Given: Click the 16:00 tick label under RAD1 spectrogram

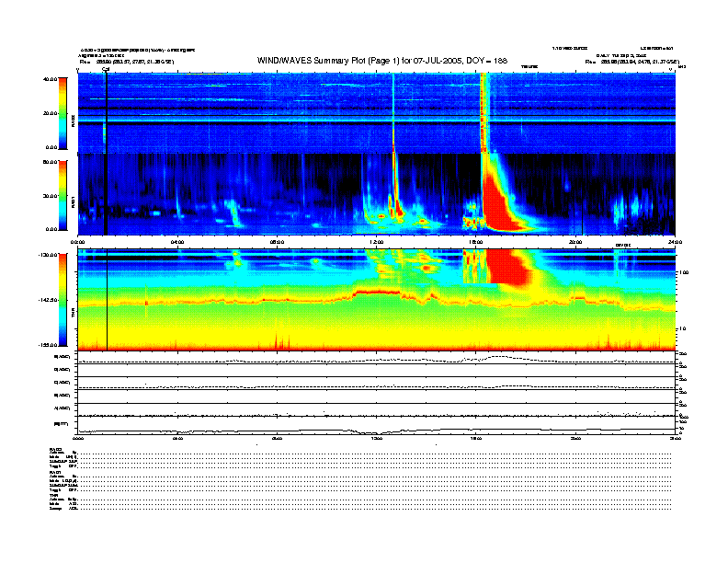Looking at the screenshot, I should click(476, 242).
